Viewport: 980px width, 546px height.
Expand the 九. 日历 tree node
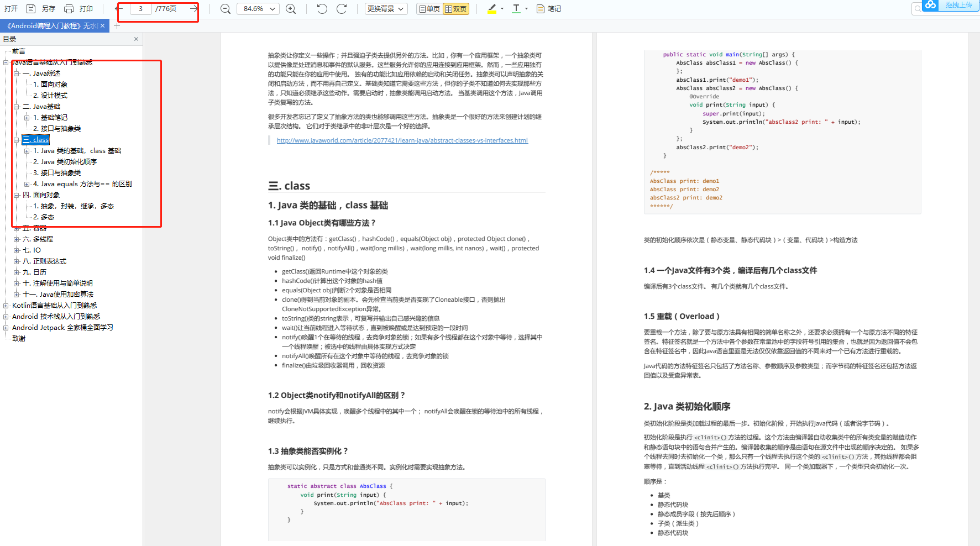click(x=17, y=272)
